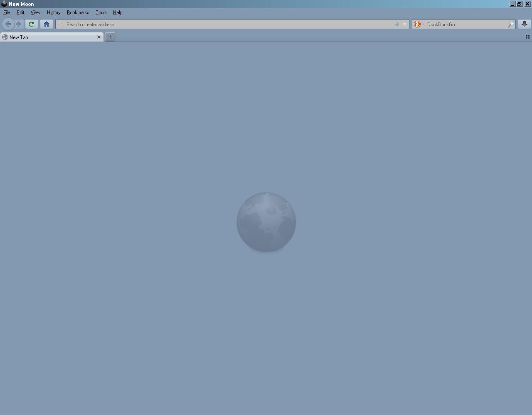Select the New Tab tab

click(x=52, y=37)
